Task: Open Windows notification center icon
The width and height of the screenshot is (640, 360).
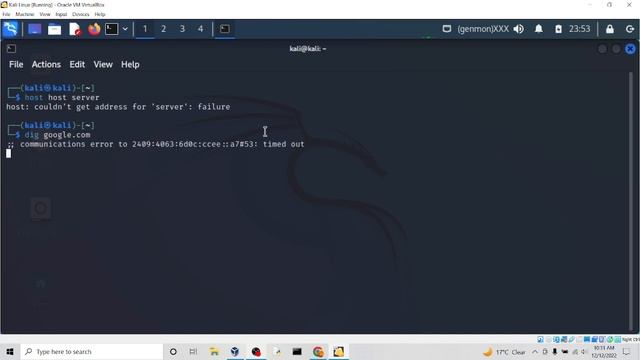Action: pos(627,352)
